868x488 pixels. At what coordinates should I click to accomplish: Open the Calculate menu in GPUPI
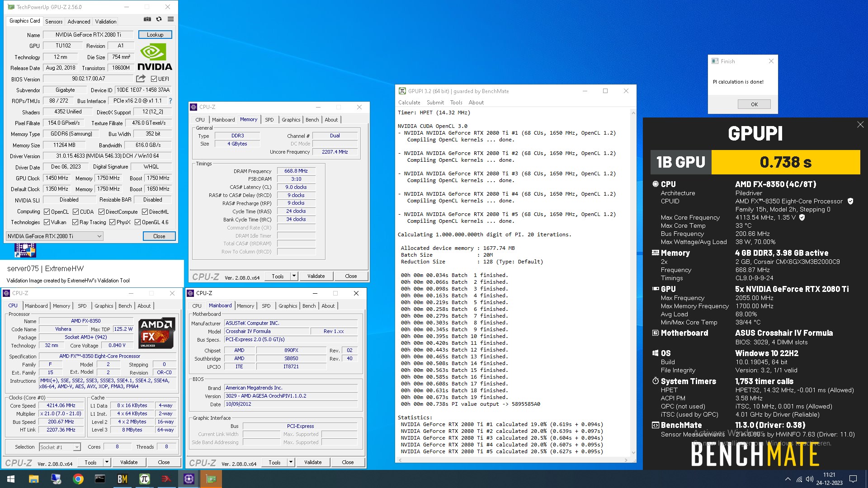point(409,103)
